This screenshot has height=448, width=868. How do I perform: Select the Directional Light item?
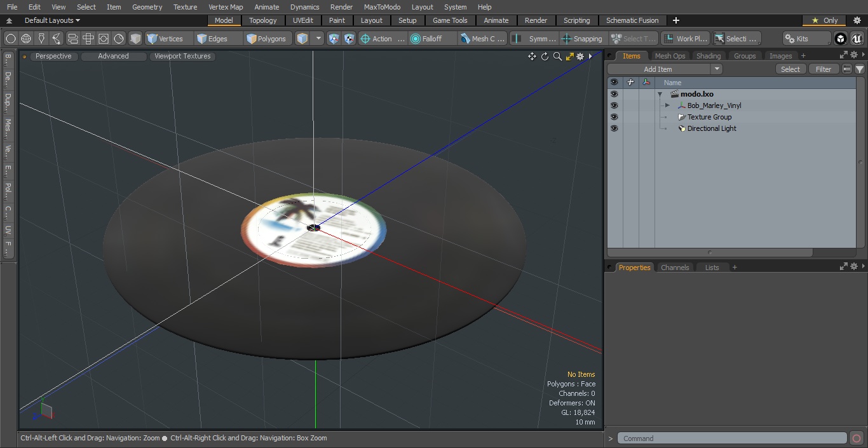[x=712, y=128]
